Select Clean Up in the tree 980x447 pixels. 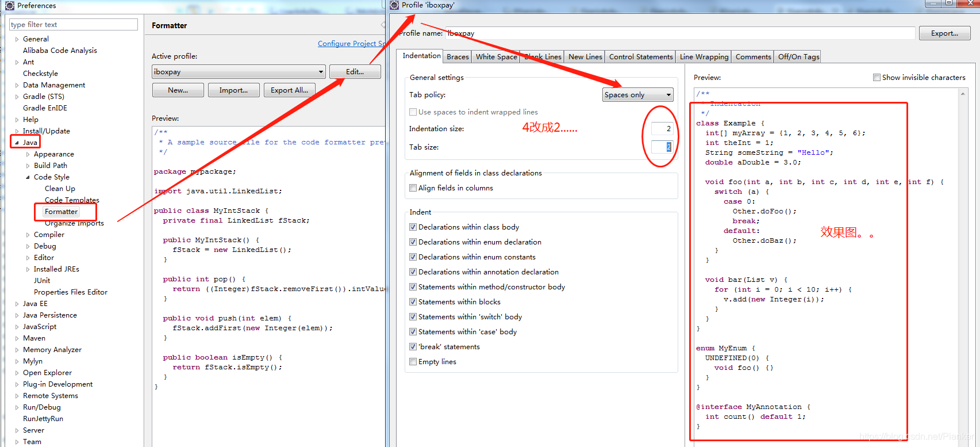click(60, 189)
